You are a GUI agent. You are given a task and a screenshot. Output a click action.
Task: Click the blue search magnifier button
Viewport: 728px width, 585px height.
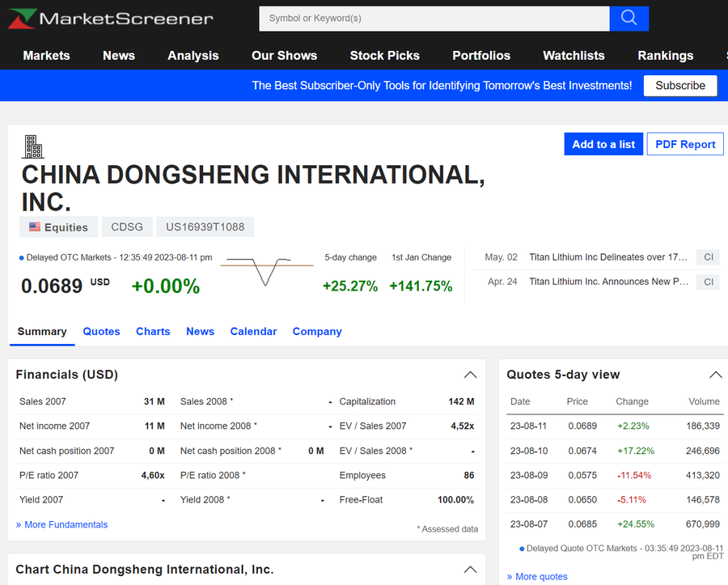click(x=629, y=19)
